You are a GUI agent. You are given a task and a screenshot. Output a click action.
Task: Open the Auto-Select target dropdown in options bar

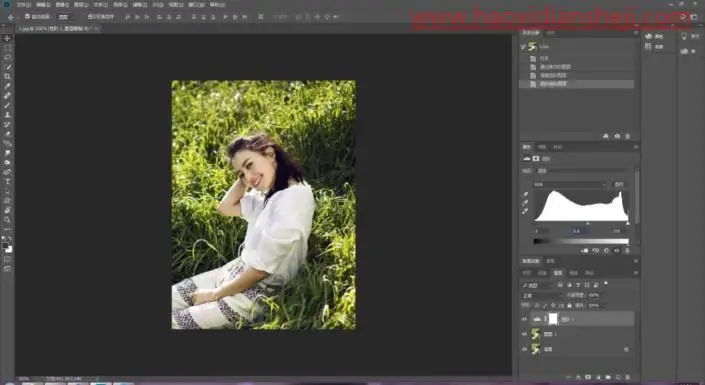[65, 17]
